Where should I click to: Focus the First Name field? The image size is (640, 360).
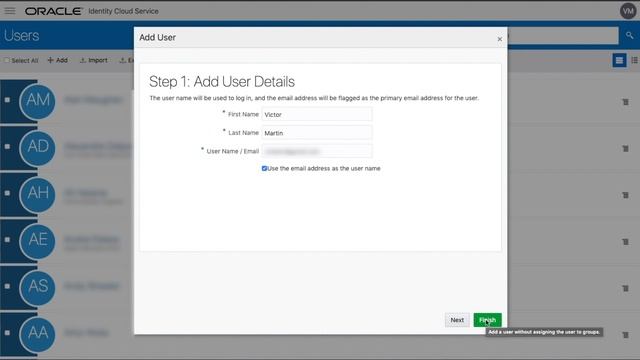click(317, 115)
